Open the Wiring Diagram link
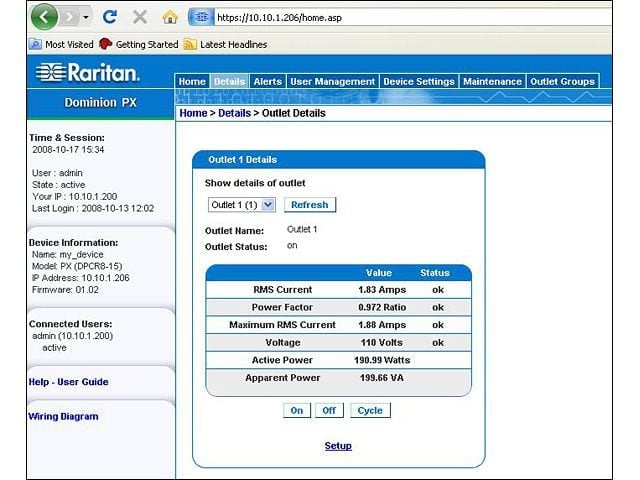 click(x=63, y=416)
